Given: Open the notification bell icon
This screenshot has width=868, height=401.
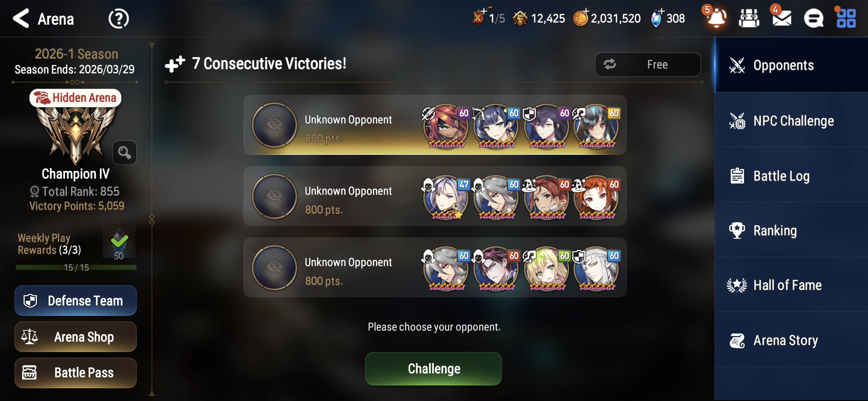Looking at the screenshot, I should [x=716, y=18].
